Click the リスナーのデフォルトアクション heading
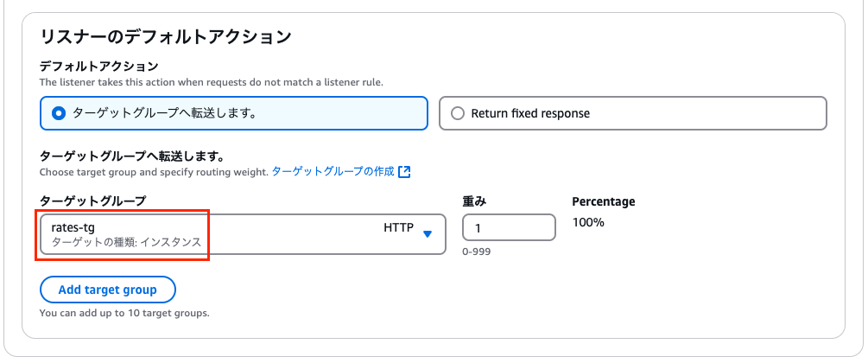The width and height of the screenshot is (868, 363). [x=166, y=36]
